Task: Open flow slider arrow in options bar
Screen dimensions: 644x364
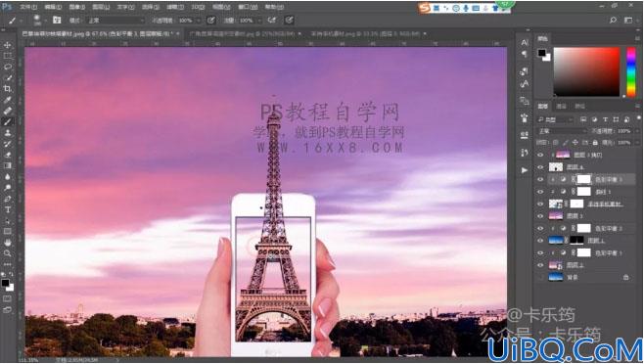Action: point(259,21)
